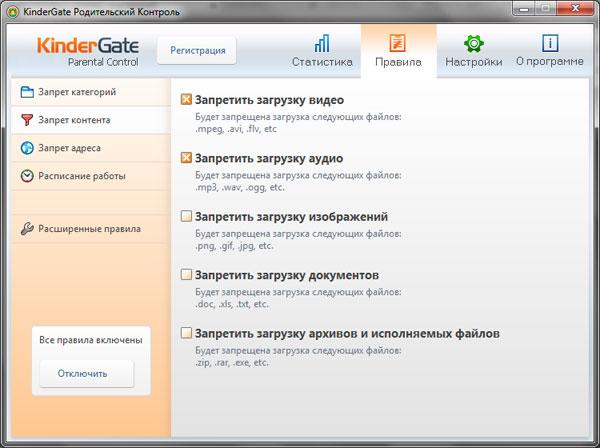Screen dimensions: 600x448
Task: Click the folder icon next to Запрет категорий
Action: click(27, 92)
